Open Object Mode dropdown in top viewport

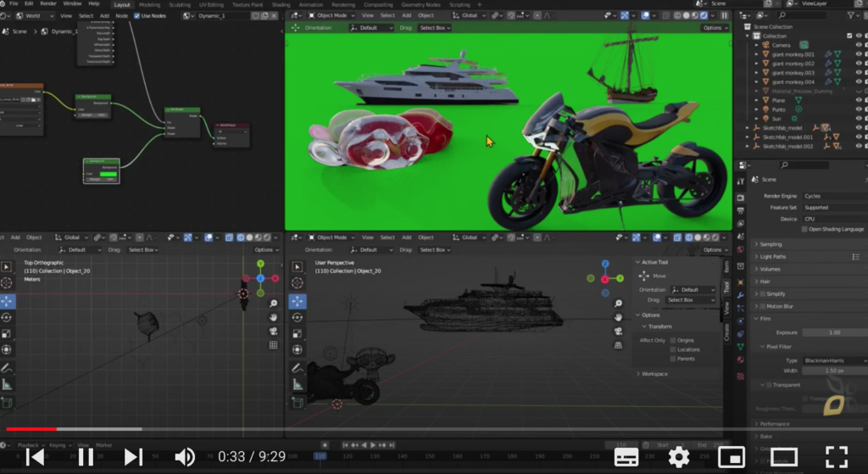point(331,15)
